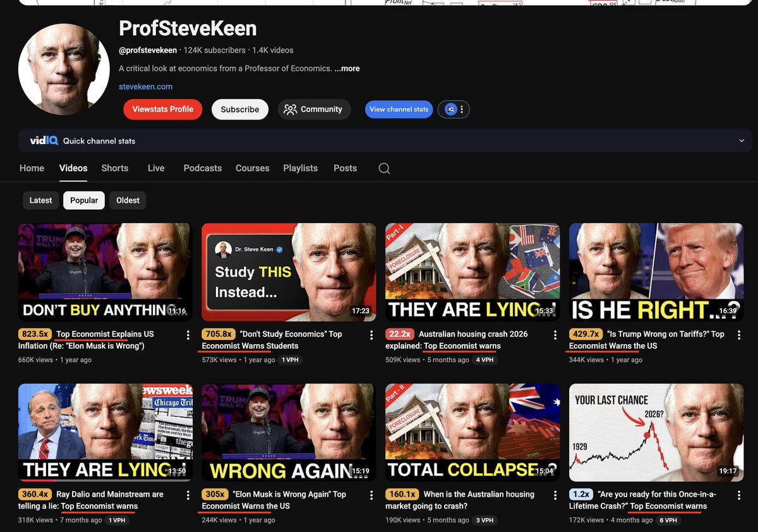Expand channel description with '...more'
The height and width of the screenshot is (532, 758).
347,68
